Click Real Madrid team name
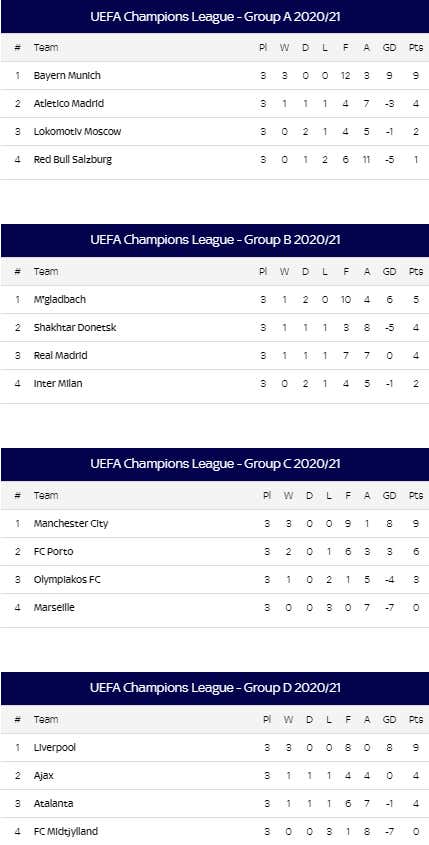 click(60, 355)
